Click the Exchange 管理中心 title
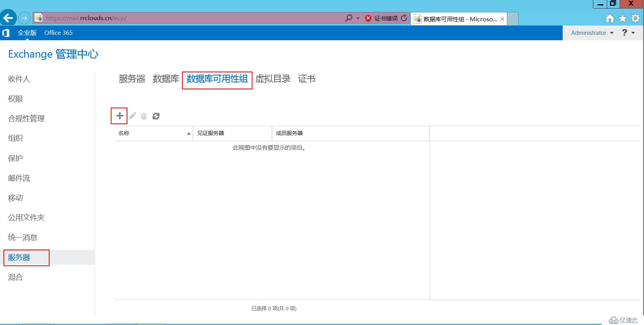Image resolution: width=644 pixels, height=325 pixels. [53, 54]
